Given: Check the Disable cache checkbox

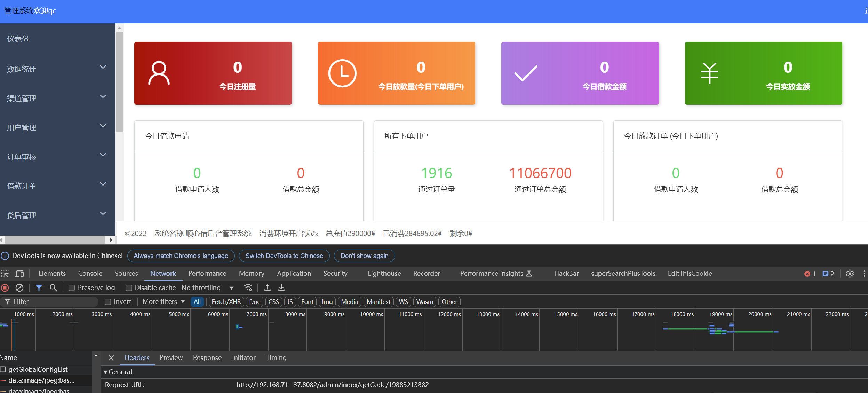Looking at the screenshot, I should pos(129,288).
